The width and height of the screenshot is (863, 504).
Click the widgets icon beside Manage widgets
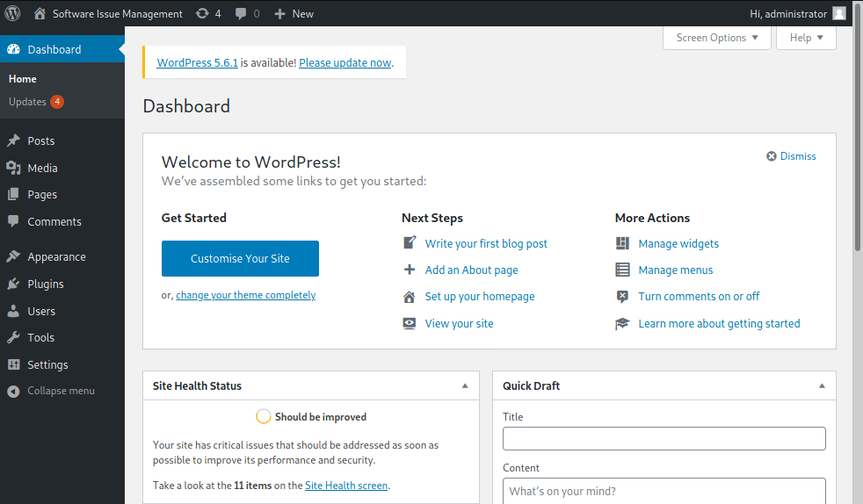(622, 243)
